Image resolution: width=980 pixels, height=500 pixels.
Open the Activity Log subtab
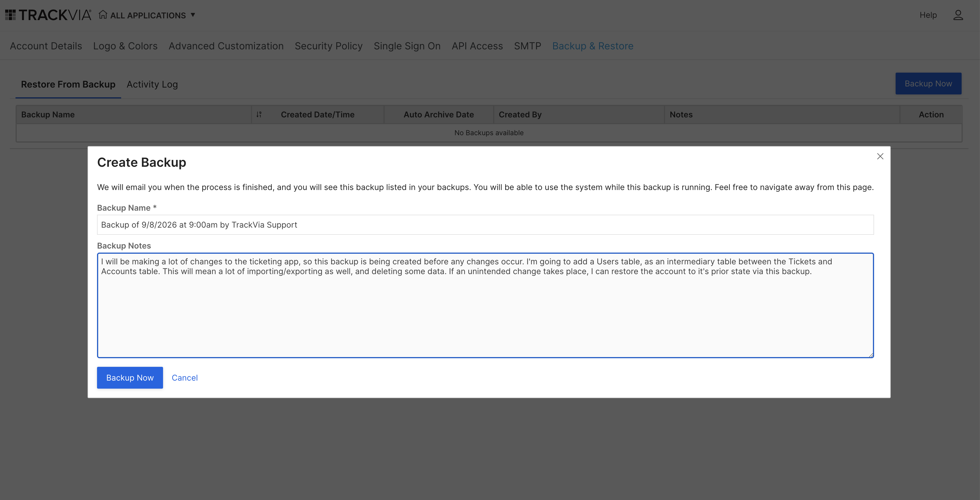[152, 84]
